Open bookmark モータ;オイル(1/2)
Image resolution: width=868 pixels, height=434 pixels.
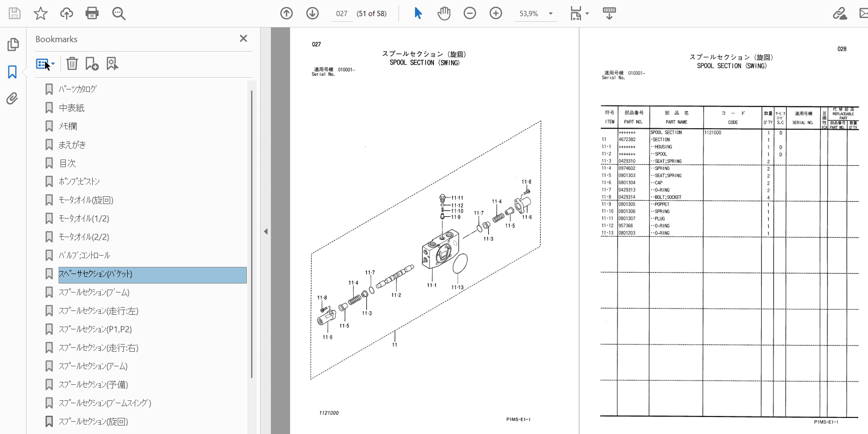click(84, 219)
